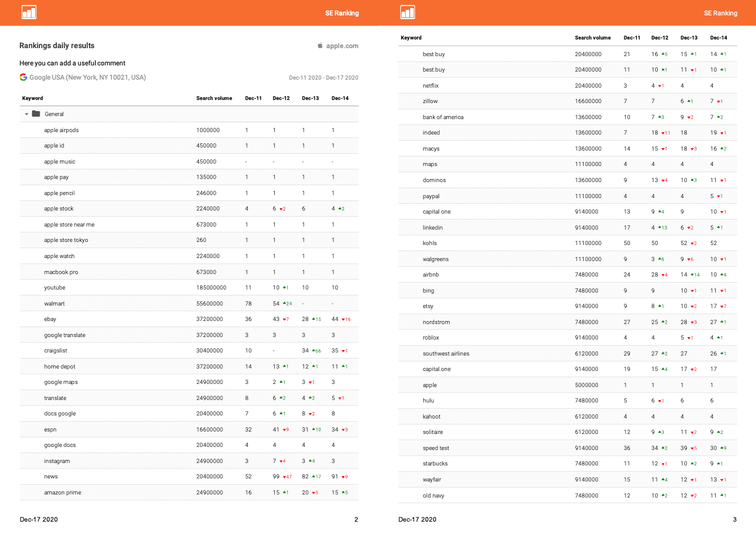The image size is (756, 534).
Task: Click the 'walgreens' keyword
Action: click(x=436, y=259)
